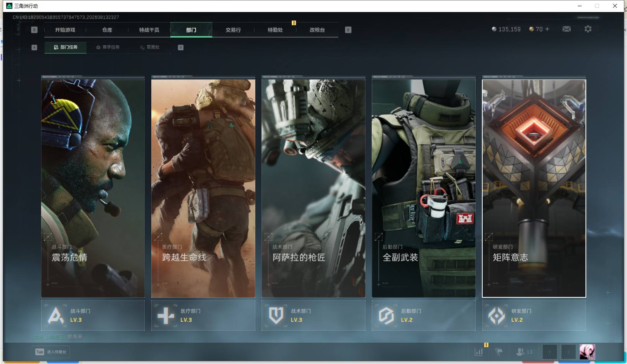Click the yellow alert badge on statistics icon
The height and width of the screenshot is (364, 627).
[x=486, y=345]
